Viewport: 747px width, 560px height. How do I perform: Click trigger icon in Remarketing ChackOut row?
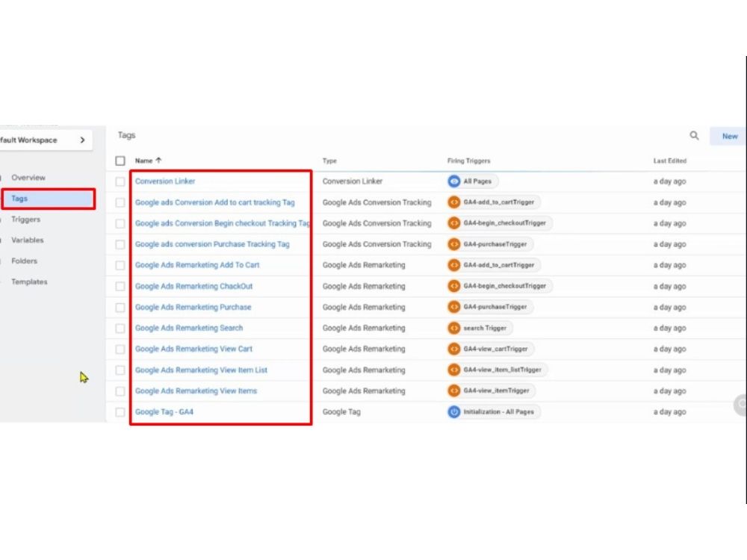click(x=454, y=286)
